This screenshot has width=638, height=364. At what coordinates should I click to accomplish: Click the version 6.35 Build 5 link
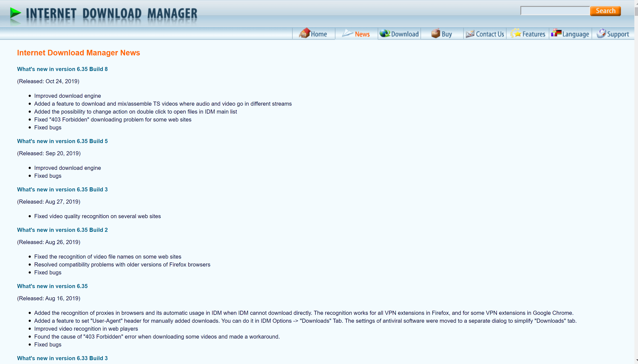(62, 141)
